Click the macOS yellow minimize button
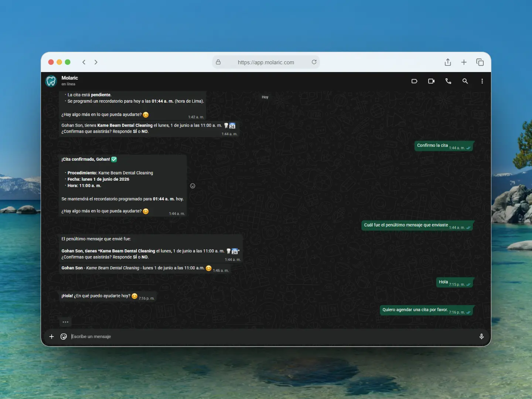The image size is (532, 399). click(59, 62)
